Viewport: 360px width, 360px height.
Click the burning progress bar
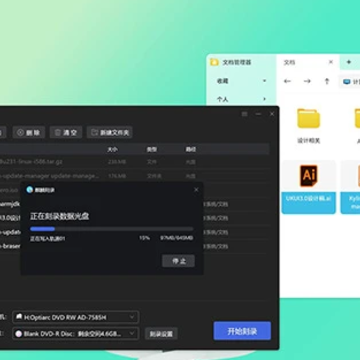point(112,229)
